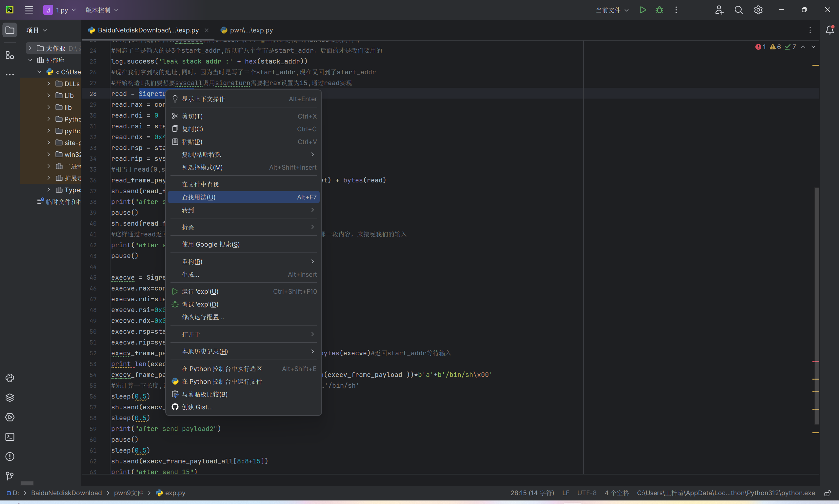Click the Search Everywhere magnifier icon
Viewport: 839px width, 504px height.
click(738, 10)
